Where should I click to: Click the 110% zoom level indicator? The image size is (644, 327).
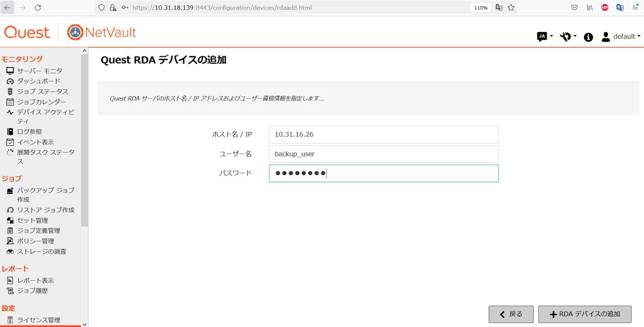[480, 8]
